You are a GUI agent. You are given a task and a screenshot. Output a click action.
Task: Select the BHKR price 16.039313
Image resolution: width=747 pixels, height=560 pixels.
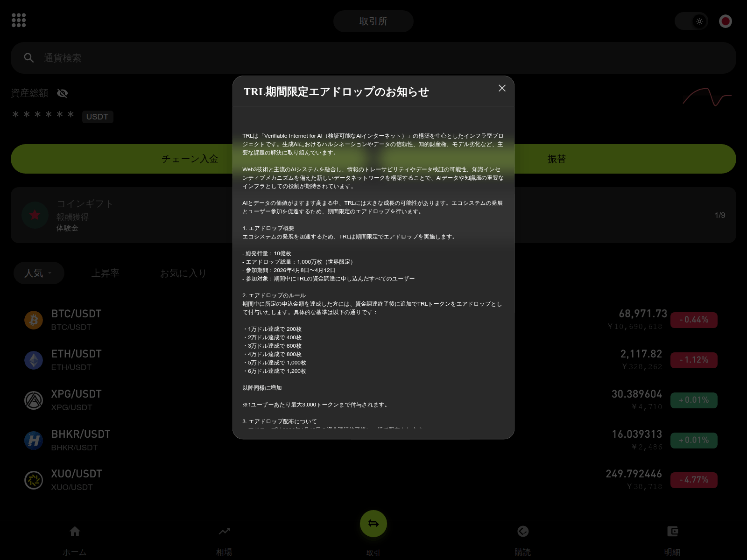pyautogui.click(x=637, y=434)
